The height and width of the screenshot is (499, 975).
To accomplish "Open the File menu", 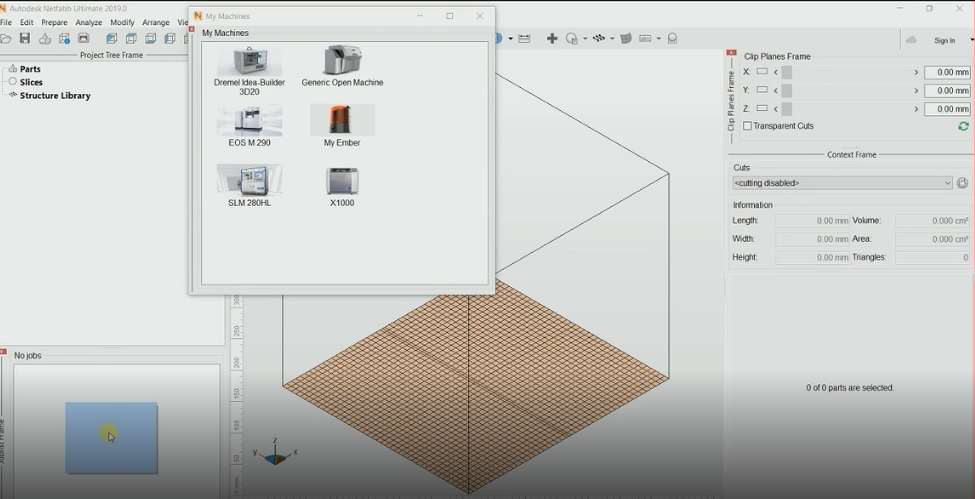I will (6, 22).
